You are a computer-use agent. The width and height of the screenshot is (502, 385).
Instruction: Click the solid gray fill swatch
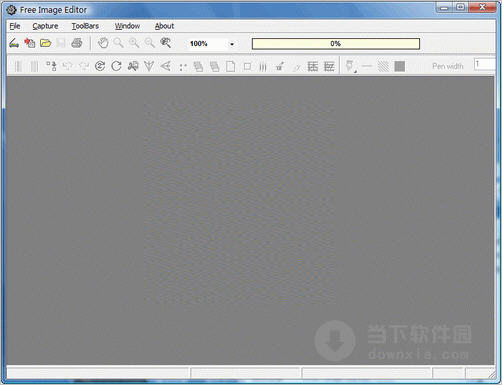pos(400,66)
